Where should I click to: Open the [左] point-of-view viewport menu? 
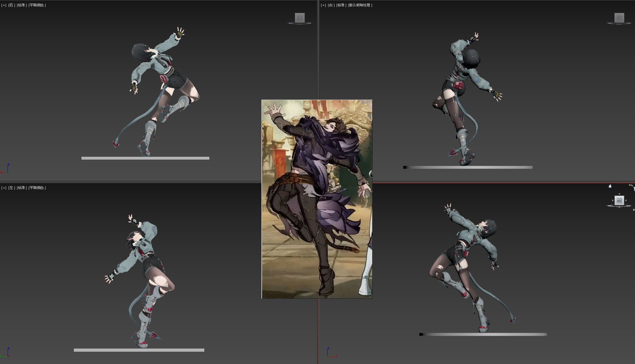point(11,188)
